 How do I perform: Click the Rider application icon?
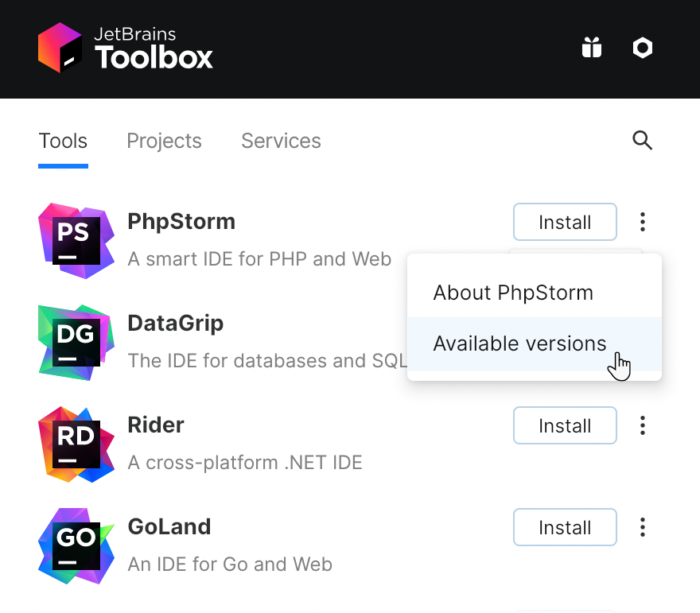click(x=76, y=444)
